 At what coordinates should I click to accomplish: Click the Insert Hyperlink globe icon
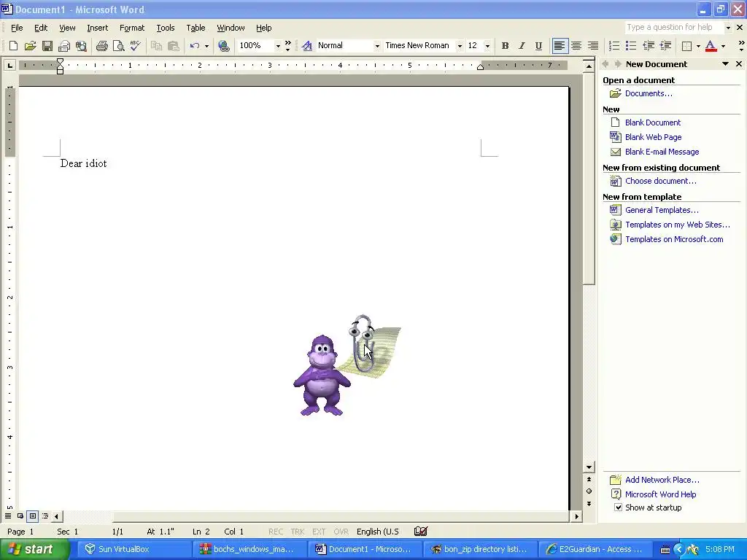224,46
